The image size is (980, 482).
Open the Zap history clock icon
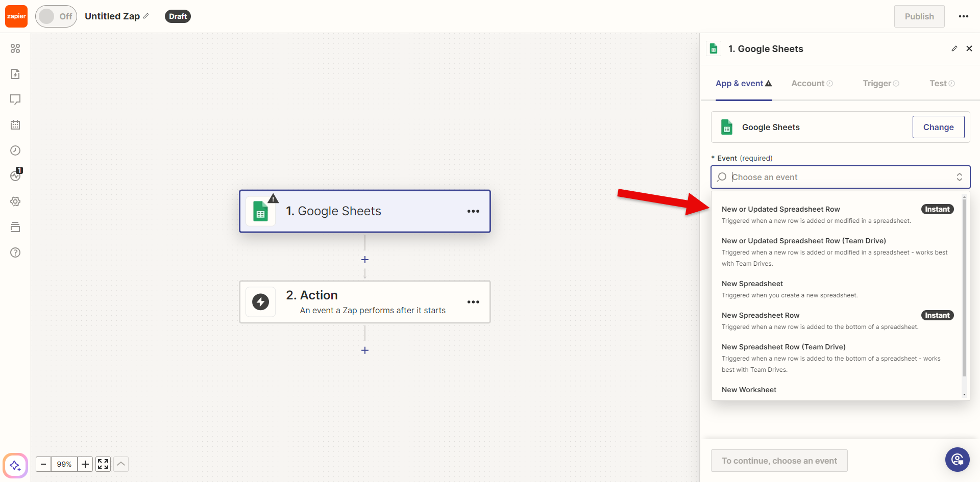[15, 150]
